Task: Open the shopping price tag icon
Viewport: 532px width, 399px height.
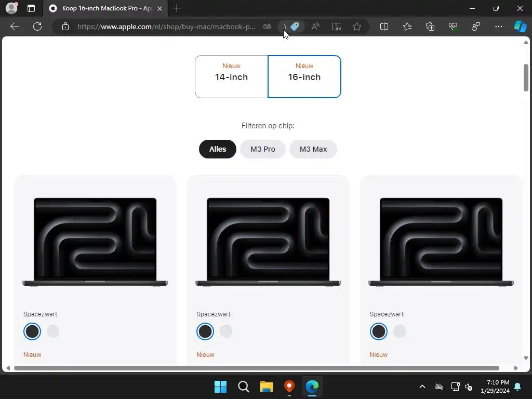Action: pos(295,26)
